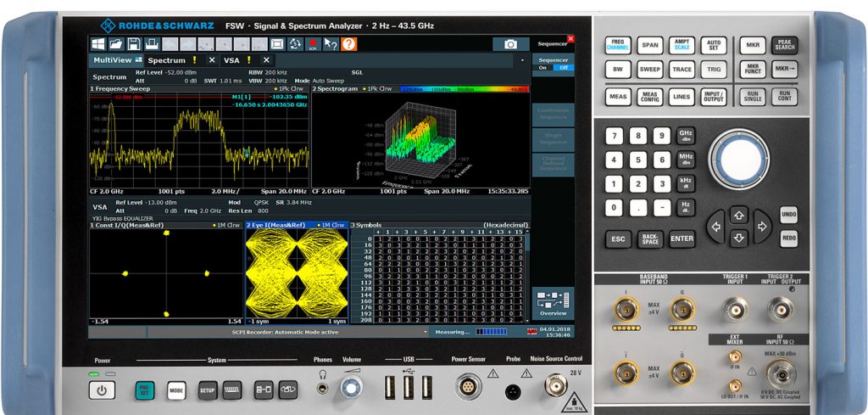Click the date and time in status bar
The width and height of the screenshot is (868, 415).
pyautogui.click(x=555, y=332)
